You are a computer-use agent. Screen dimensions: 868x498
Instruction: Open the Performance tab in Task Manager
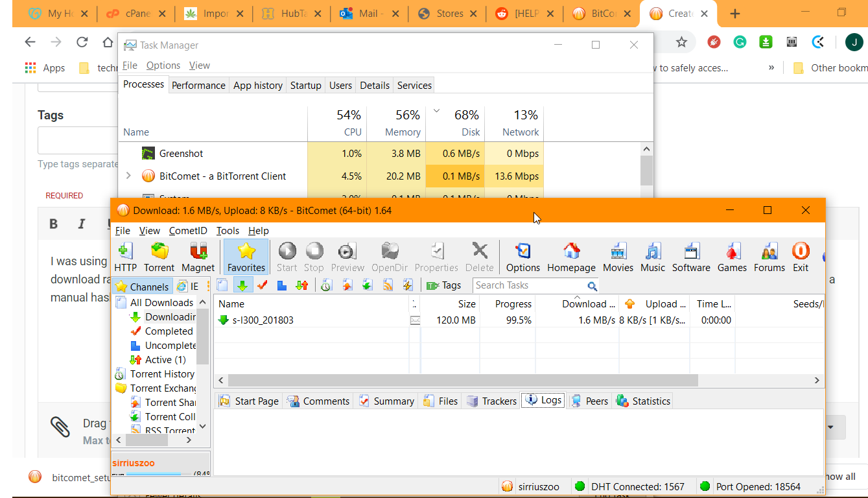(198, 86)
